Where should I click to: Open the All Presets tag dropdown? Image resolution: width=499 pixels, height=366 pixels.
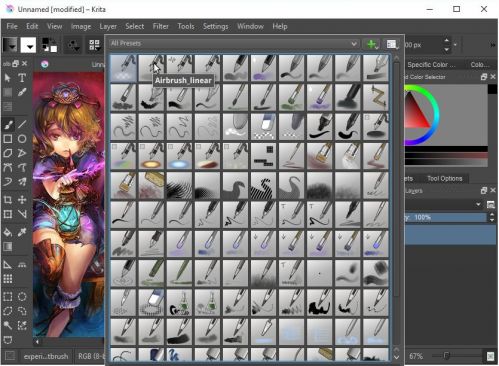pos(234,43)
